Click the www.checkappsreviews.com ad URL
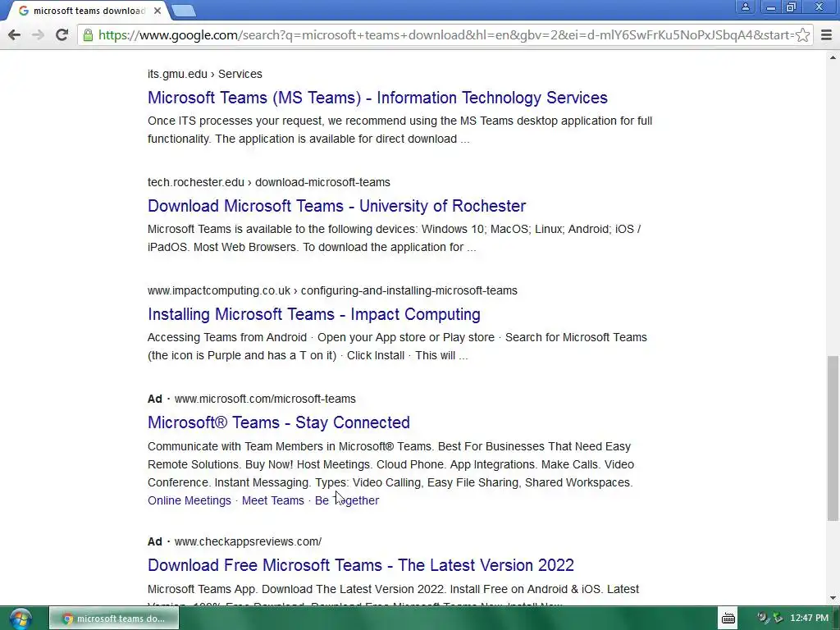 tap(248, 541)
